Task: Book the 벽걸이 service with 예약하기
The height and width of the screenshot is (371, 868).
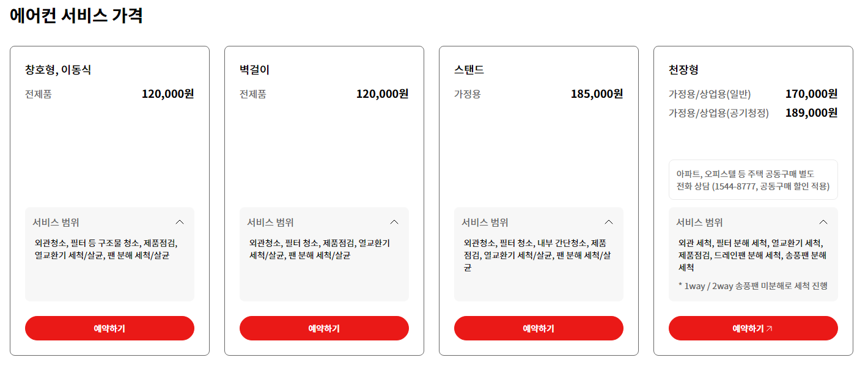Action: click(x=324, y=328)
